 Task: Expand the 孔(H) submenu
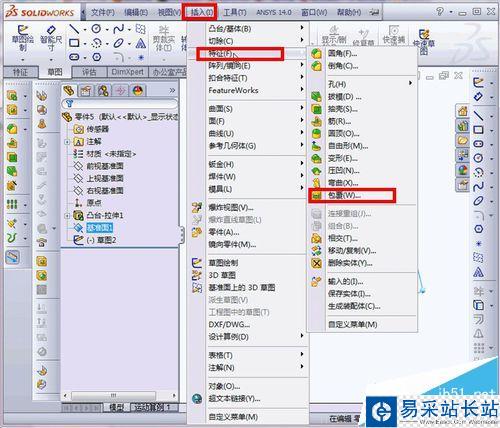click(363, 84)
